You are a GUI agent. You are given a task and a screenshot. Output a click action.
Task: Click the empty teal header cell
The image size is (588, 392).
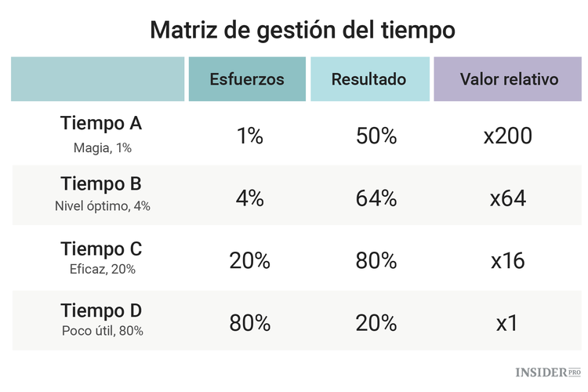tap(97, 79)
